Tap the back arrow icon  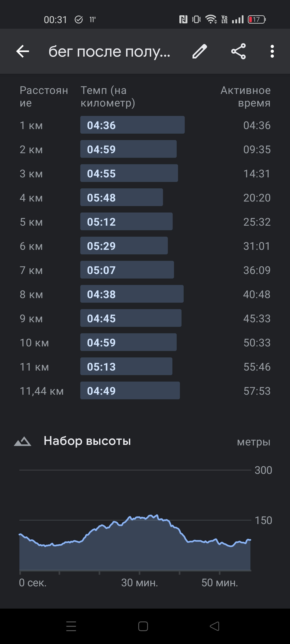point(23,51)
